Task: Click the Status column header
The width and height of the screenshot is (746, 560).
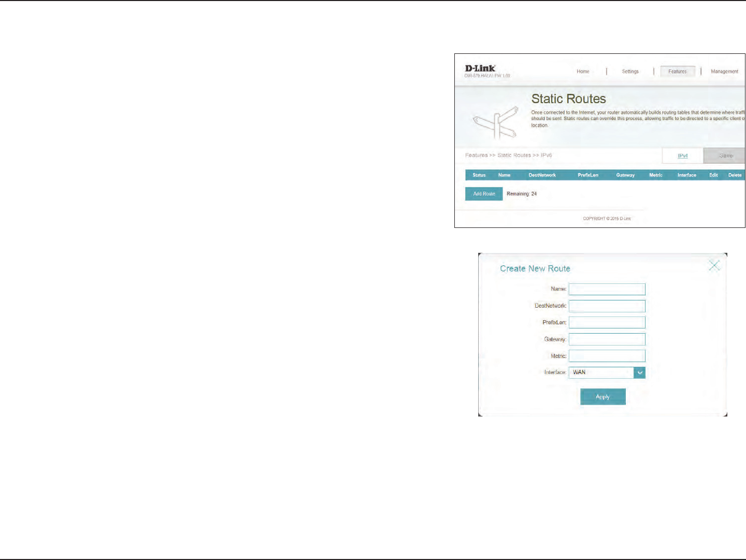Action: coord(479,175)
